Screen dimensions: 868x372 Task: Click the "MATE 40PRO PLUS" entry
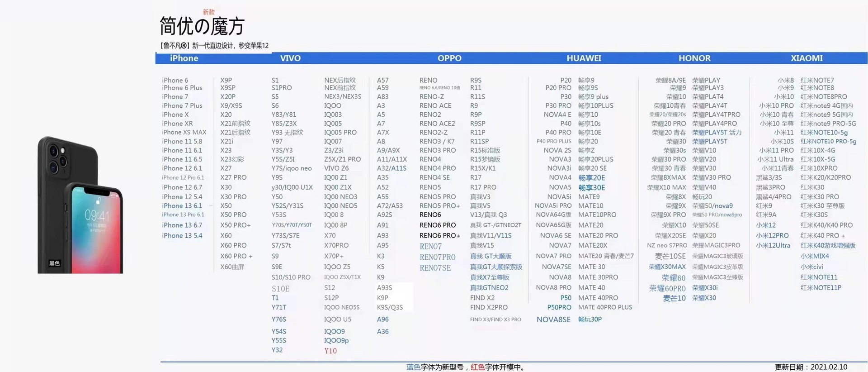605,307
